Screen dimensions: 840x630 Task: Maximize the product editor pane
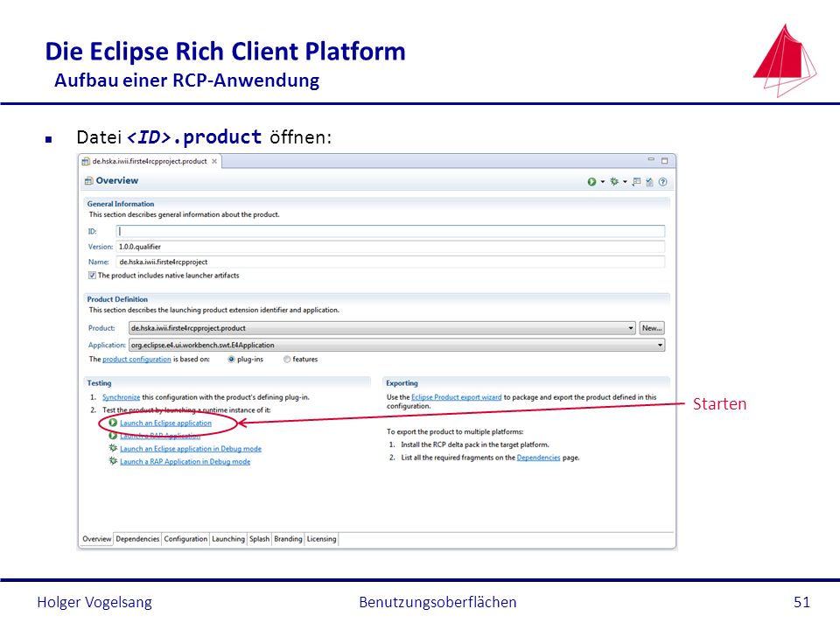point(664,161)
